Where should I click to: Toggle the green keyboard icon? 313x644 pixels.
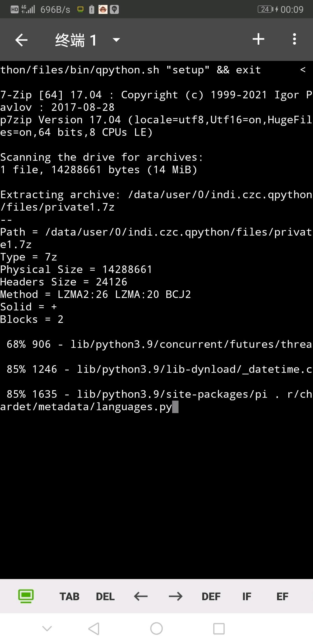click(x=26, y=596)
